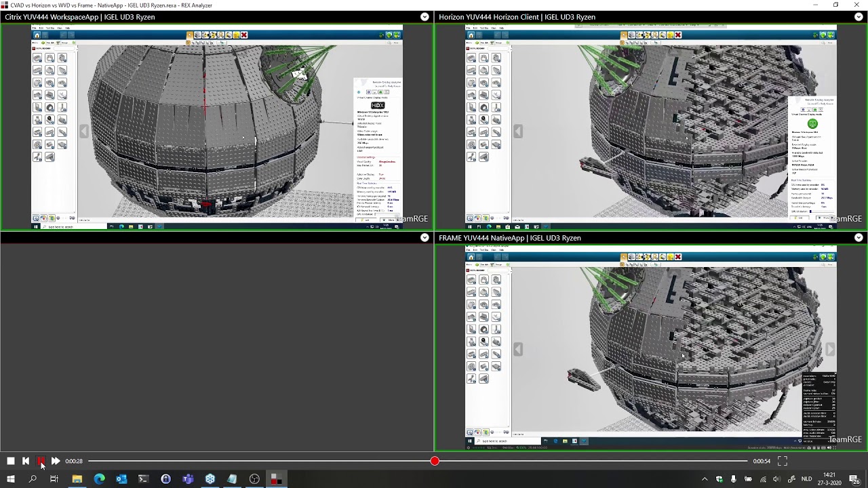
Task: Select the FRAME YUV444 NativeApp pane title
Action: 510,238
